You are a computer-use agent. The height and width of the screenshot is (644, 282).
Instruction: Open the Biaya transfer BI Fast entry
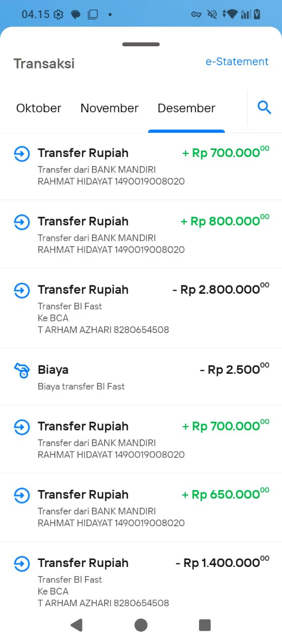(x=141, y=377)
